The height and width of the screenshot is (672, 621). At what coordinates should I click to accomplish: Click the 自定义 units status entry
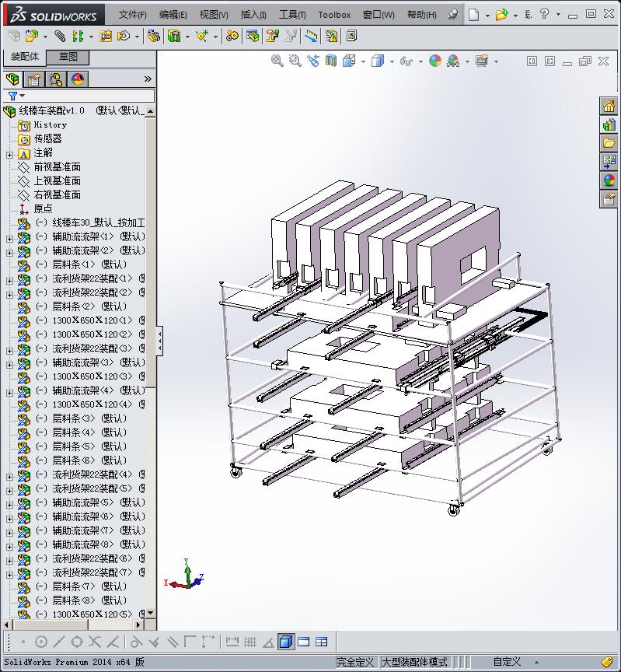pos(507,662)
